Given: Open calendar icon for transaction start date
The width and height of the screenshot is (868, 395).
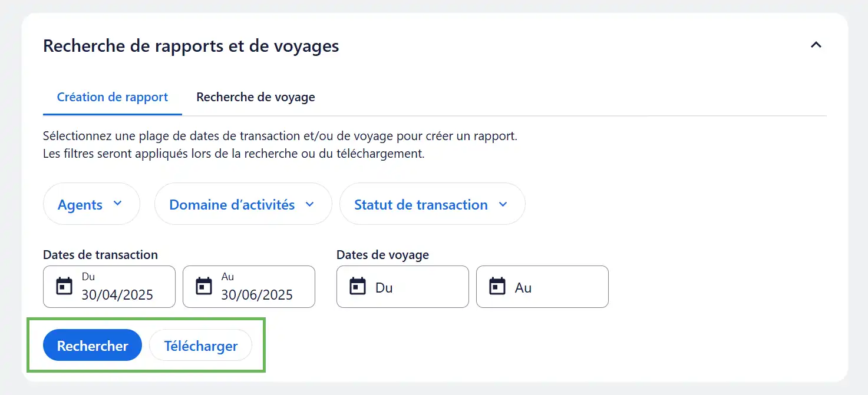Looking at the screenshot, I should [x=64, y=287].
